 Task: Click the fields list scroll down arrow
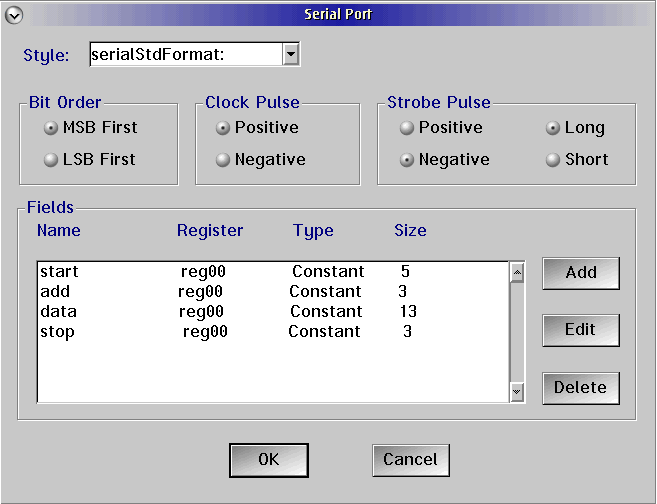pos(517,392)
